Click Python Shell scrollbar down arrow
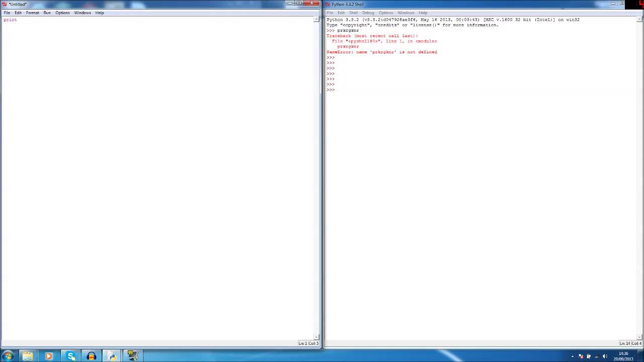This screenshot has width=644, height=362. (640, 337)
